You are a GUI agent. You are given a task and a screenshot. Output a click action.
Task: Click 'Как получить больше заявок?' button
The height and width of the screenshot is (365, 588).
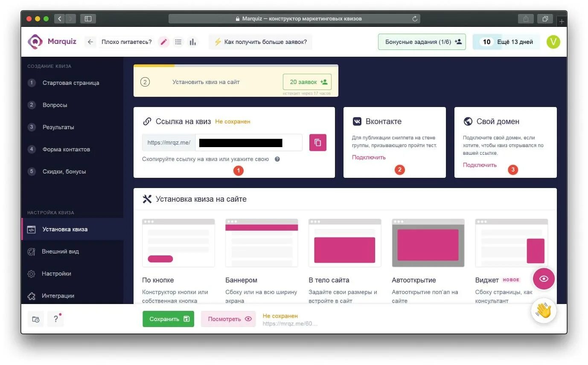260,42
